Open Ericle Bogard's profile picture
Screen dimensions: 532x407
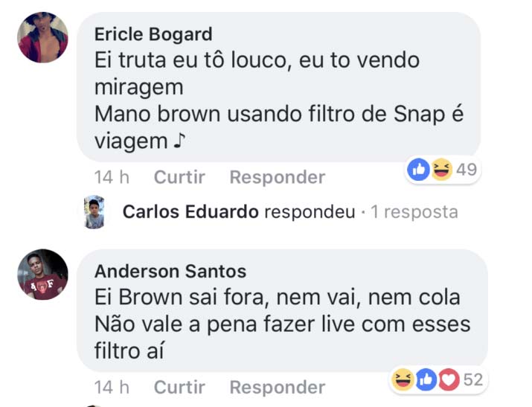[42, 37]
